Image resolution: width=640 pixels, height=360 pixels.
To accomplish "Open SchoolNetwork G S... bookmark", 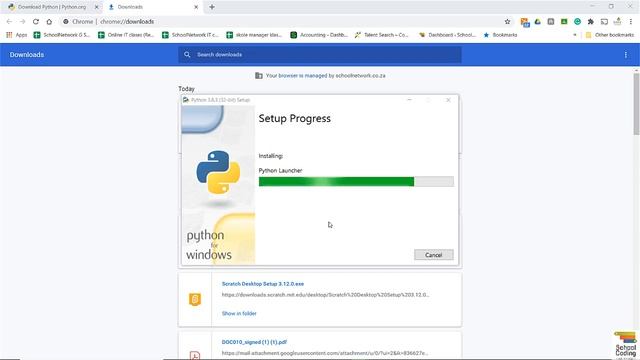I will point(62,35).
